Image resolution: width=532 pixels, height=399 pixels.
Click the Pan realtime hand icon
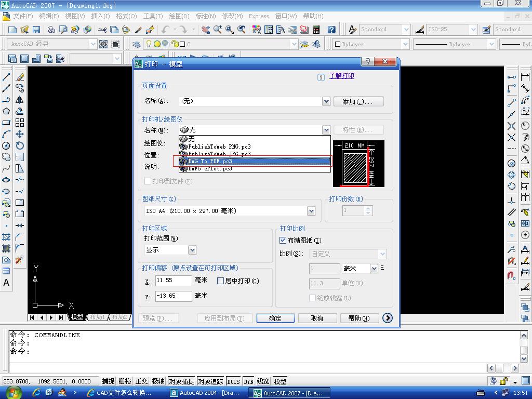206,30
